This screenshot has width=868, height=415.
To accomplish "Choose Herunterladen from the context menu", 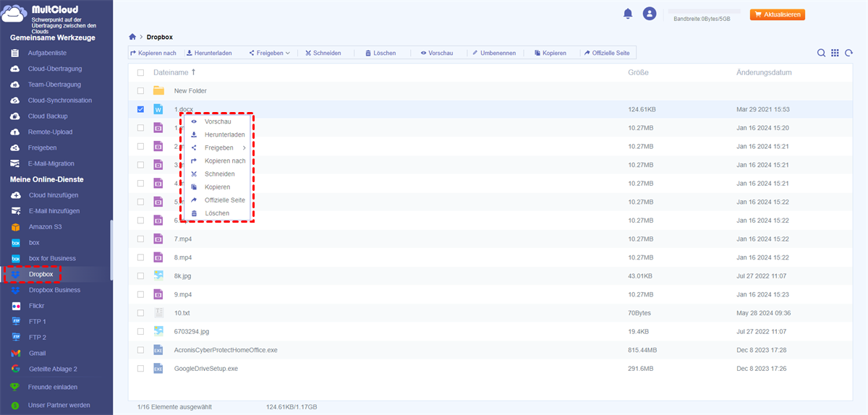I will [x=224, y=135].
